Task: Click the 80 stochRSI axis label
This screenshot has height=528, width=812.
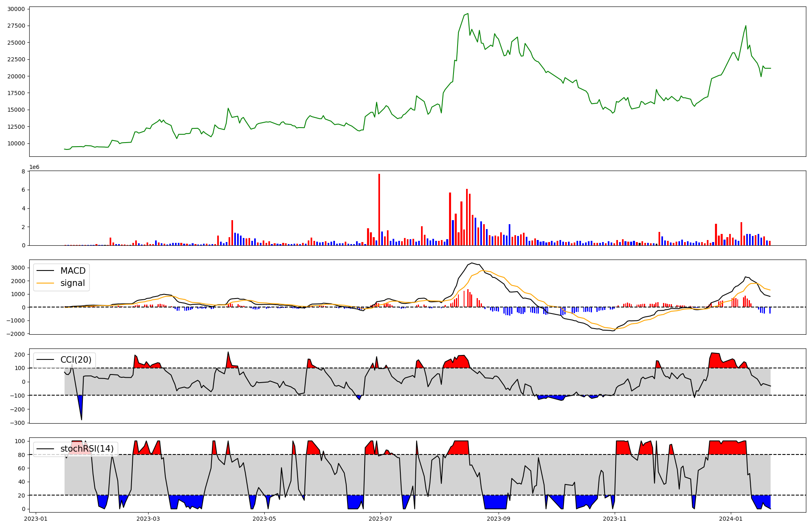Action: 22,454
